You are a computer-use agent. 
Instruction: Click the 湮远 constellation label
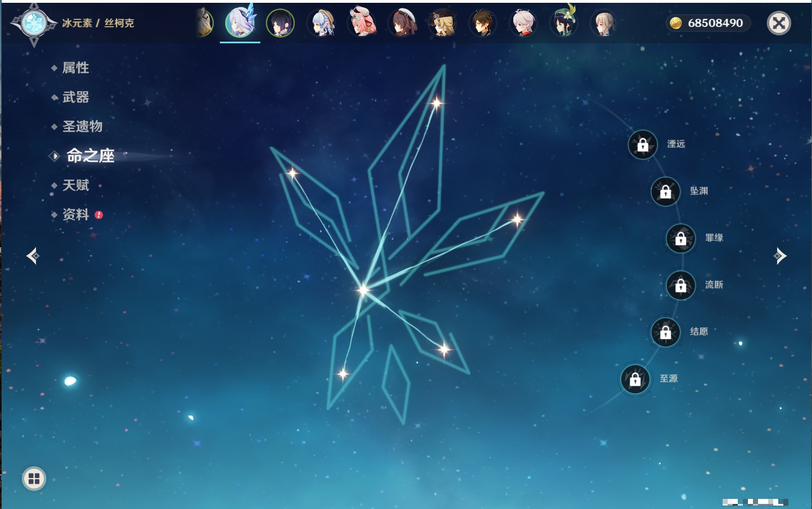pyautogui.click(x=676, y=144)
